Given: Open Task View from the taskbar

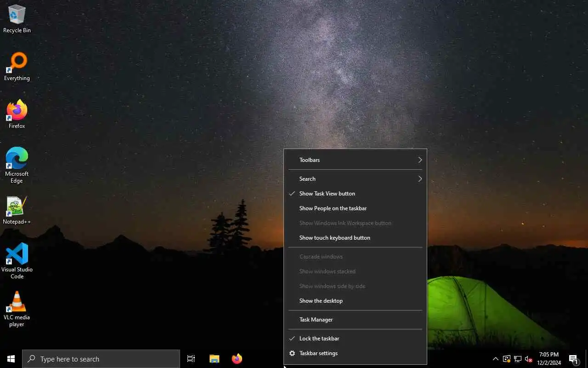Looking at the screenshot, I should click(x=191, y=359).
